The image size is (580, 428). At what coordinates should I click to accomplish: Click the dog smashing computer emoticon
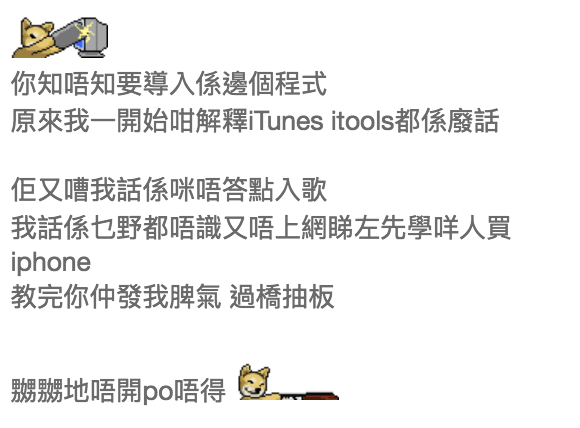click(60, 37)
